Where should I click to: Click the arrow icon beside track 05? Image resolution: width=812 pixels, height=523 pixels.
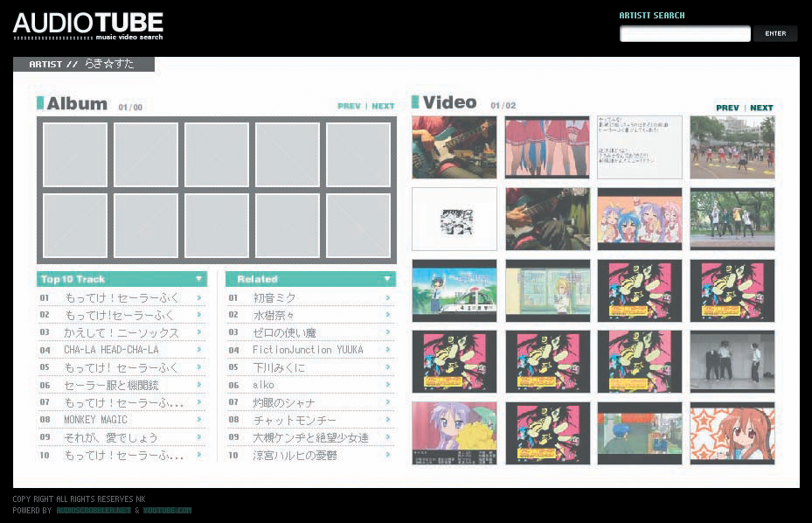pos(199,367)
